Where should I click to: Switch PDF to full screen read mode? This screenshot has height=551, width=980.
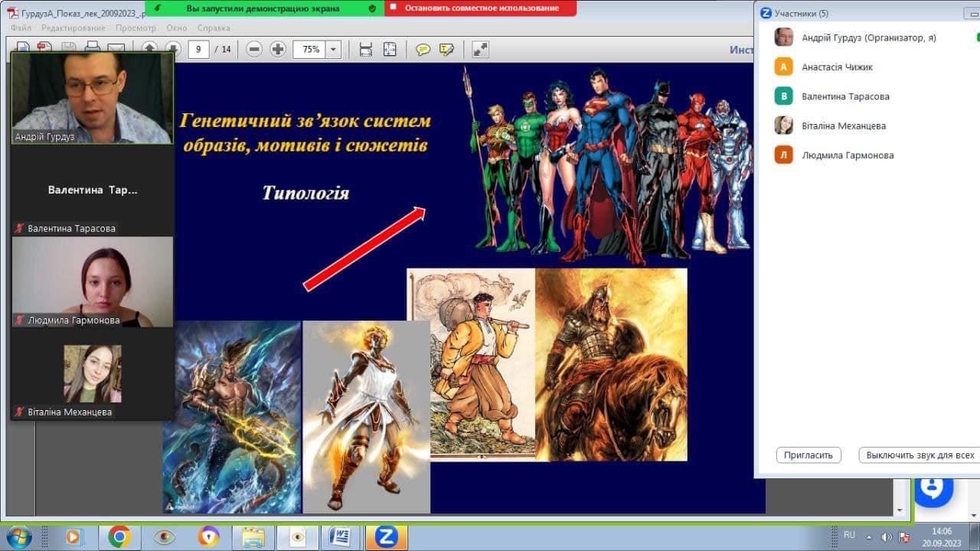click(480, 50)
